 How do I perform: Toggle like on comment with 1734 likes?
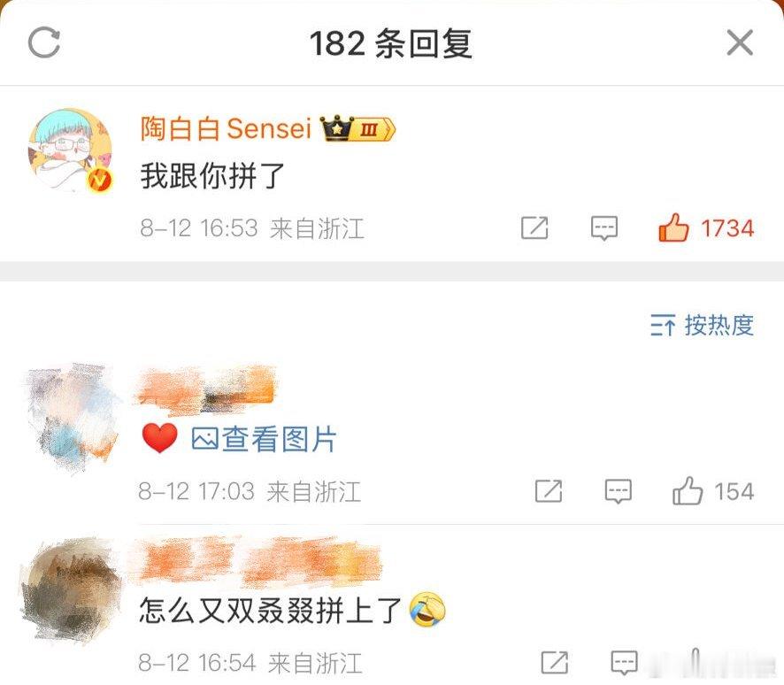(x=705, y=227)
